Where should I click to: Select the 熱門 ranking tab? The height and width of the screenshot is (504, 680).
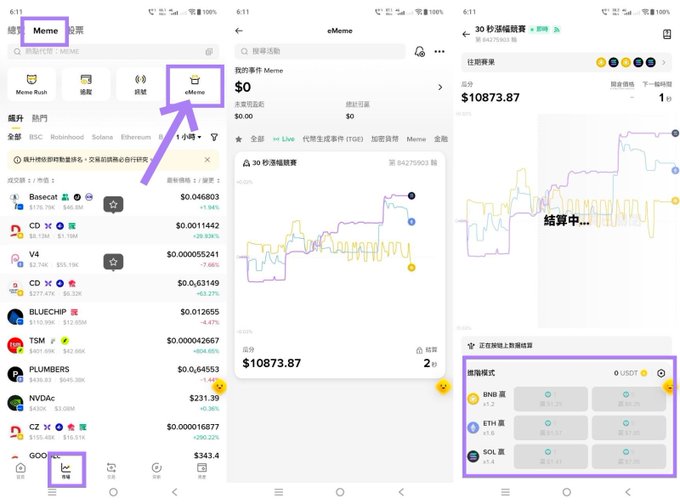click(x=39, y=118)
